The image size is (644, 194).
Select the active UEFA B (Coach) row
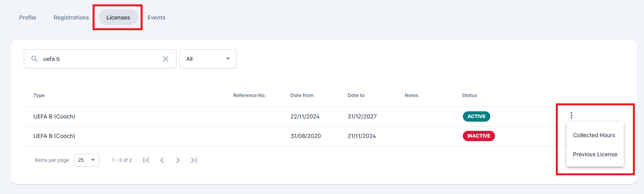(54, 116)
